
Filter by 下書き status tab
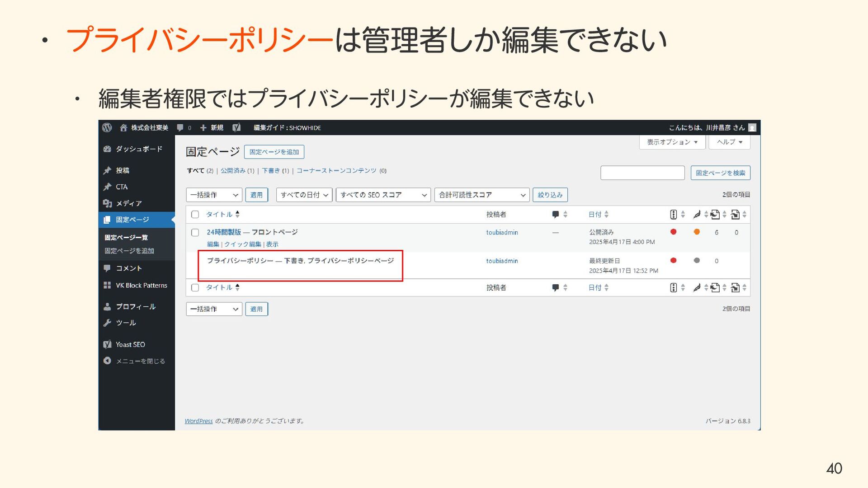pos(271,171)
